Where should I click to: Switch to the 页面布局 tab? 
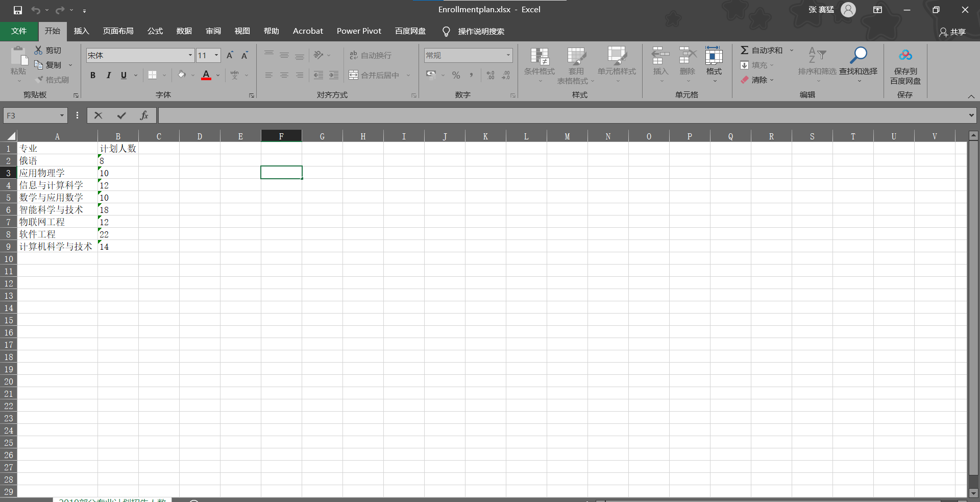tap(118, 31)
